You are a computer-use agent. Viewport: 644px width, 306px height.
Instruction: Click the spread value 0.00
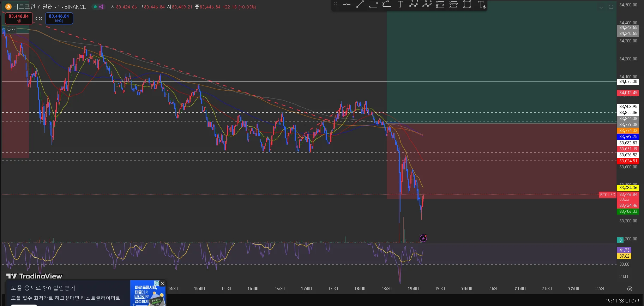click(39, 19)
